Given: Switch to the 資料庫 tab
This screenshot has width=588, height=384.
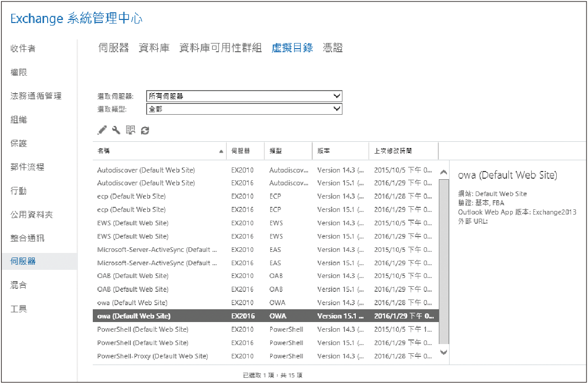Looking at the screenshot, I should (x=154, y=48).
